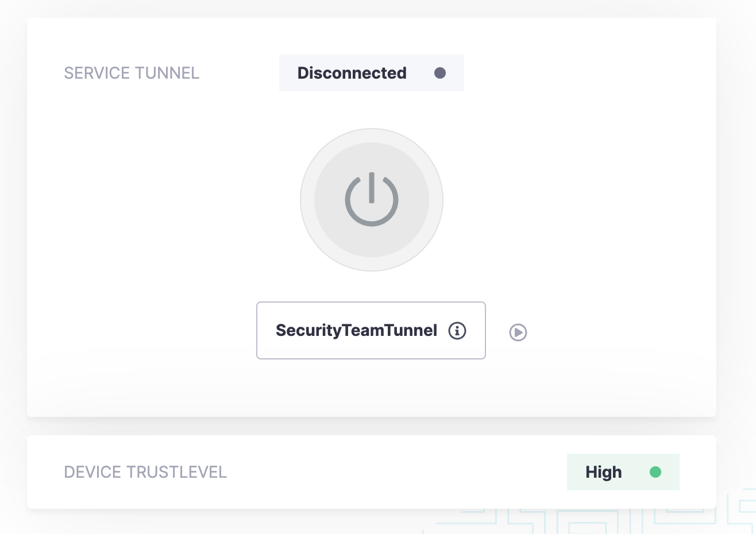Click the SecurityTeamTunnel name text
Viewport: 756px width, 534px height.
coord(356,331)
